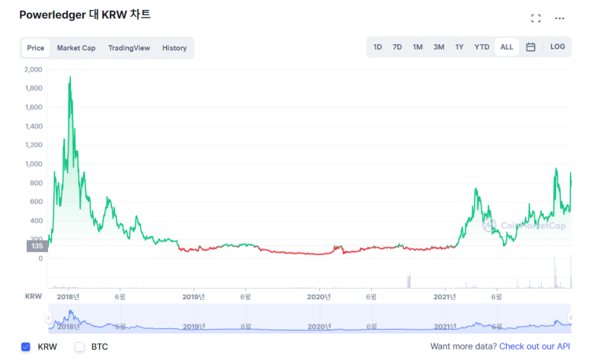
Task: Click the Powerledger 대 KRW 차트 title
Action: point(85,14)
